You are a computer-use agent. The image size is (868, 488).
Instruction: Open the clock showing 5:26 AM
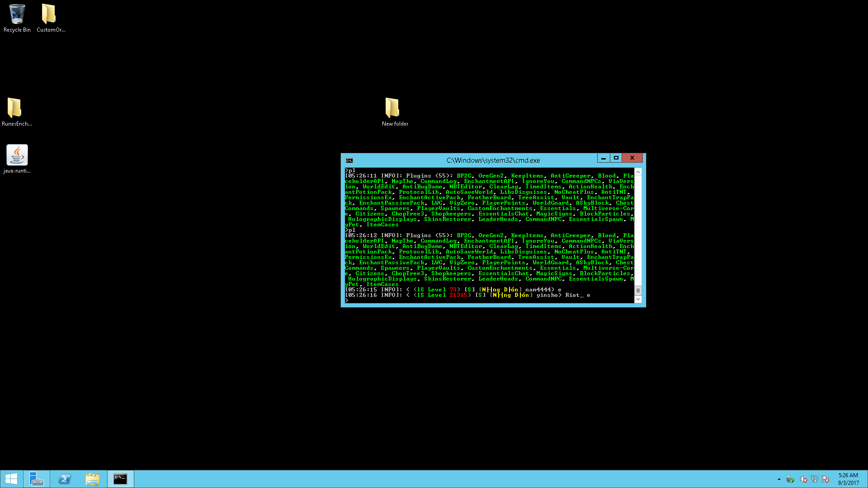tap(848, 479)
